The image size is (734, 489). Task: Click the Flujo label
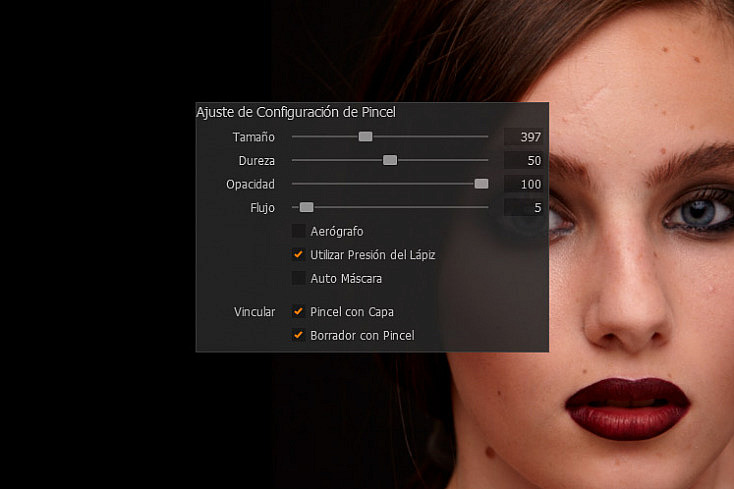point(262,208)
